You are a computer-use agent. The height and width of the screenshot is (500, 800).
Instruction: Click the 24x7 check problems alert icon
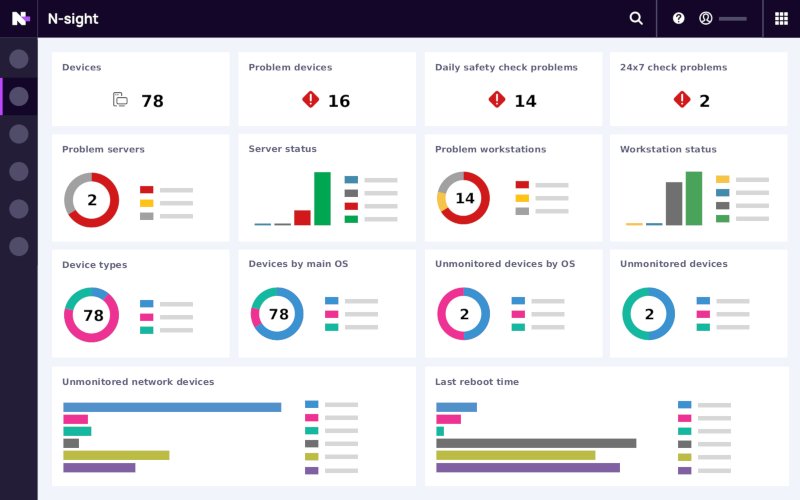point(682,100)
